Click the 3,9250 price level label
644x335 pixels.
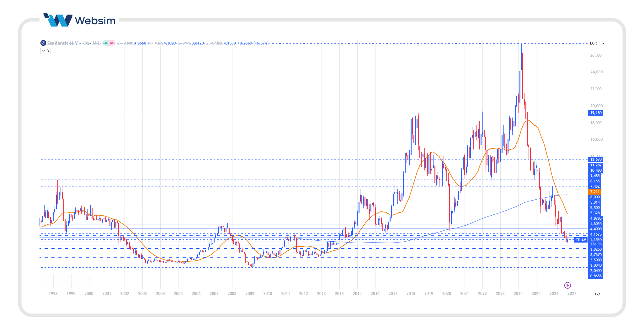click(595, 249)
